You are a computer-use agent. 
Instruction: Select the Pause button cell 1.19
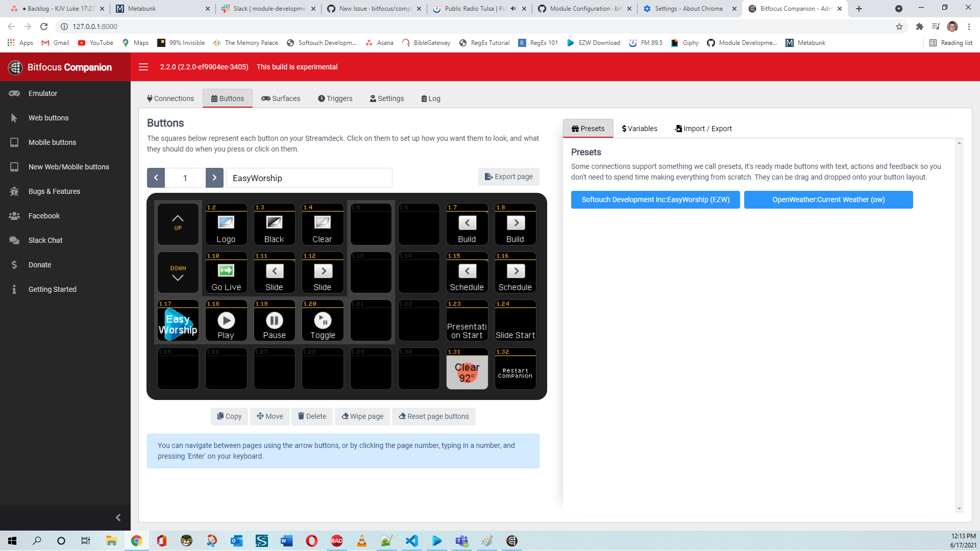click(x=274, y=320)
